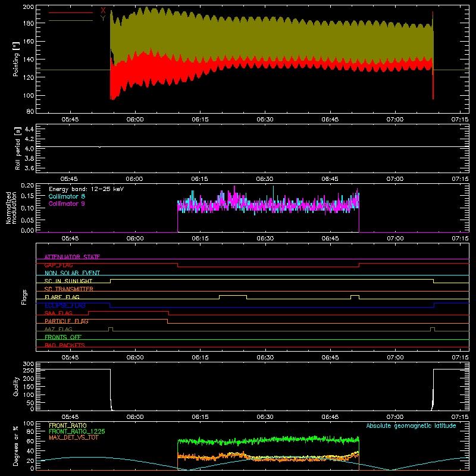Click 06:15 tick label under modulation plot
476x476 pixels.
pyautogui.click(x=200, y=239)
